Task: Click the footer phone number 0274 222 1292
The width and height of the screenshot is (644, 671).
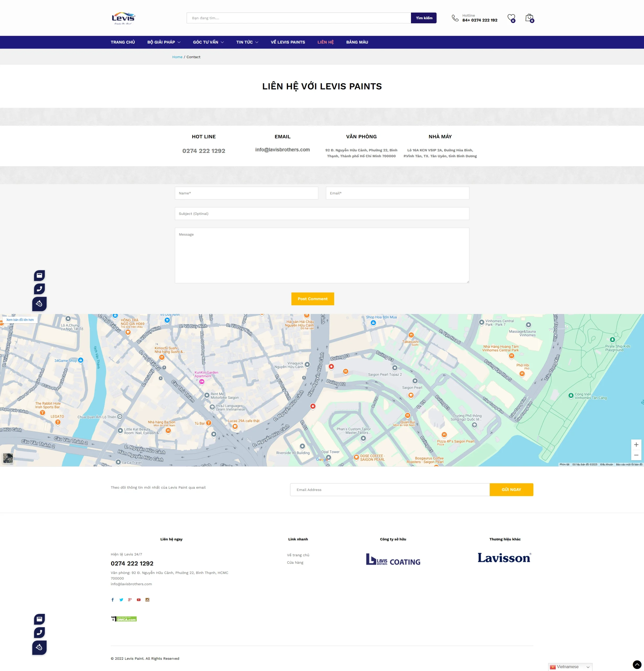Action: click(132, 564)
